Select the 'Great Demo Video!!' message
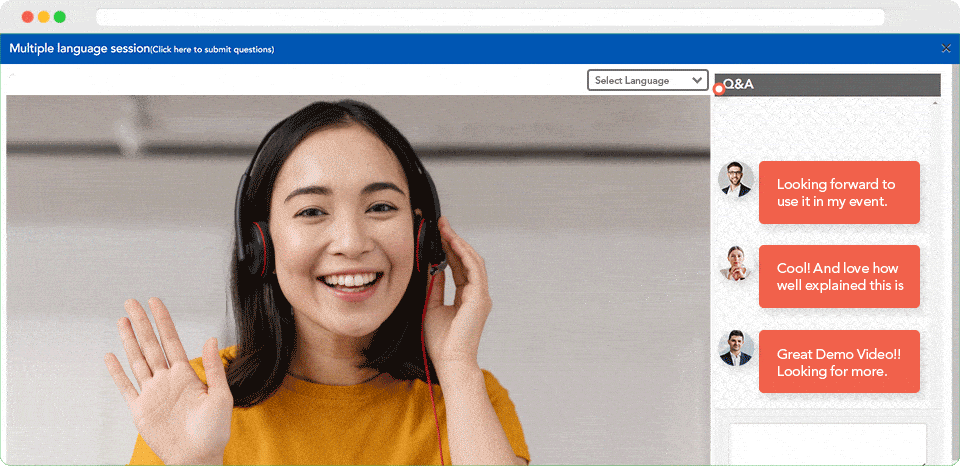The width and height of the screenshot is (960, 466). point(839,361)
